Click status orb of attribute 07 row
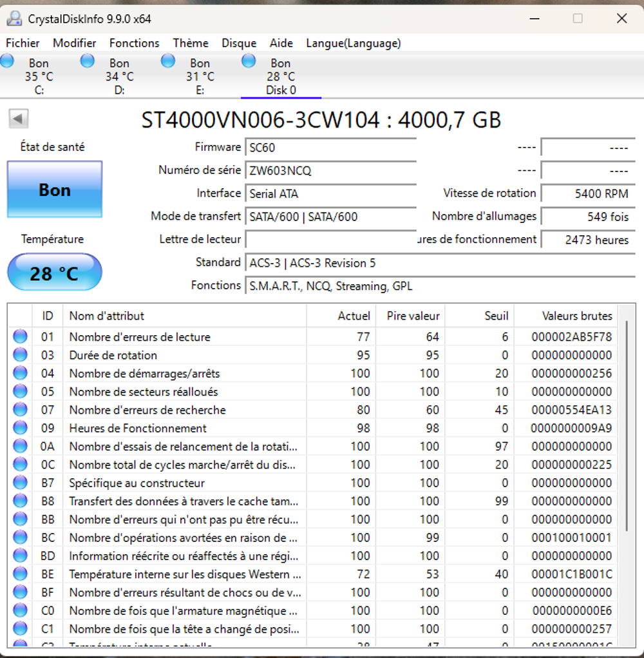644x658 pixels. pyautogui.click(x=20, y=410)
